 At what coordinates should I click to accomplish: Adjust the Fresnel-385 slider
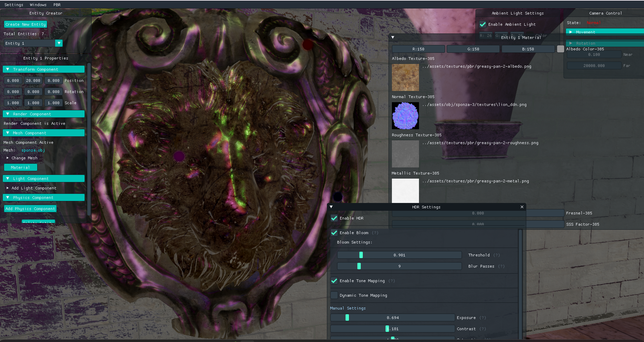pos(478,213)
